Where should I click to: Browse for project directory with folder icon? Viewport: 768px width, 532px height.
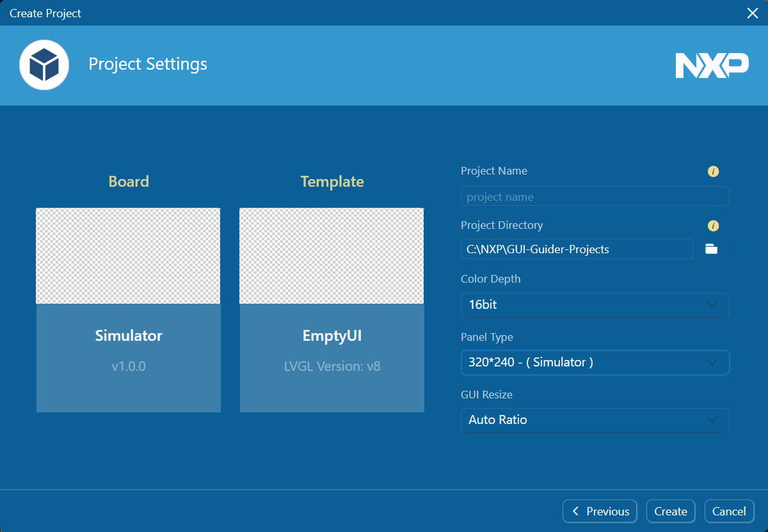point(711,249)
